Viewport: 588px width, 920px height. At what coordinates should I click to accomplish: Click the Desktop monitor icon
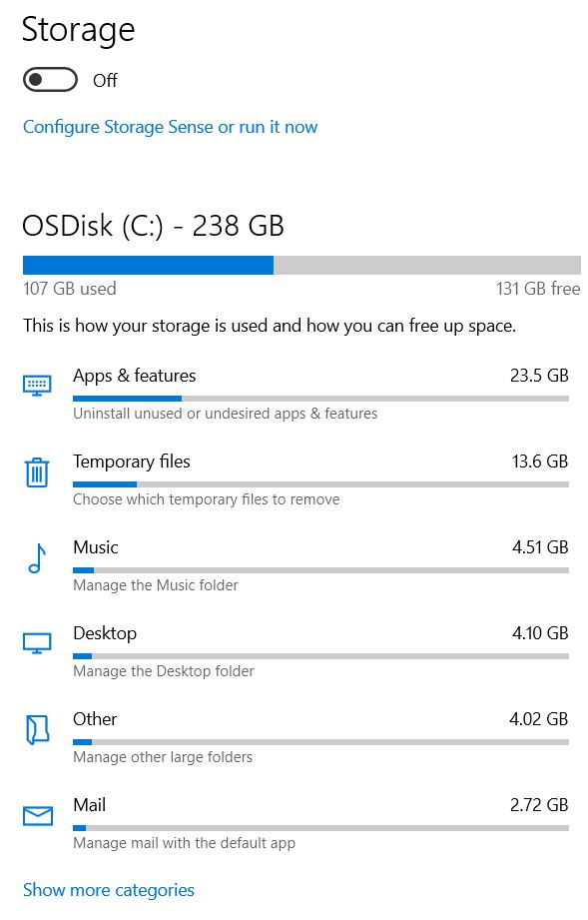37,642
